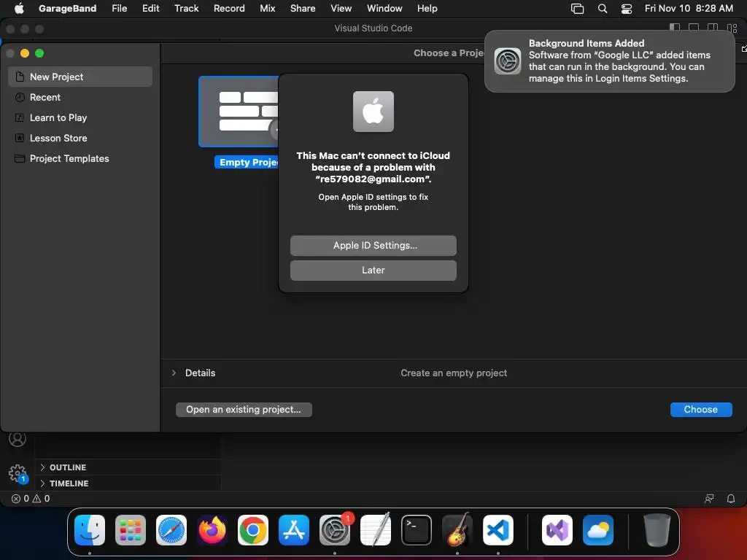The image size is (747, 560).
Task: Expand the Details disclosure arrow
Action: [174, 373]
